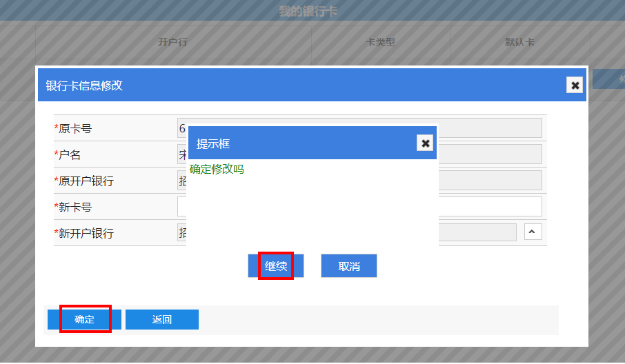Click the 原卡号 read-only field
Image resolution: width=625 pixels, height=364 pixels.
[490, 128]
